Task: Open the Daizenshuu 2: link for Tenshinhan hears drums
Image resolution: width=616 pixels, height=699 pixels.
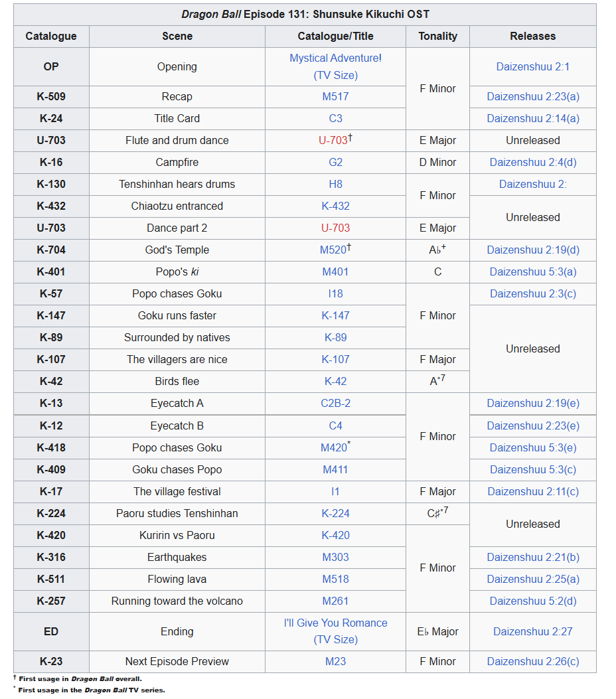Action: [532, 184]
